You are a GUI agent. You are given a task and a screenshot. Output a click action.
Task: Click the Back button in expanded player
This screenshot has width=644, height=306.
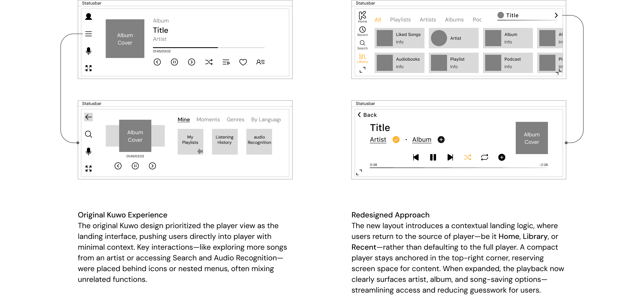pyautogui.click(x=367, y=115)
